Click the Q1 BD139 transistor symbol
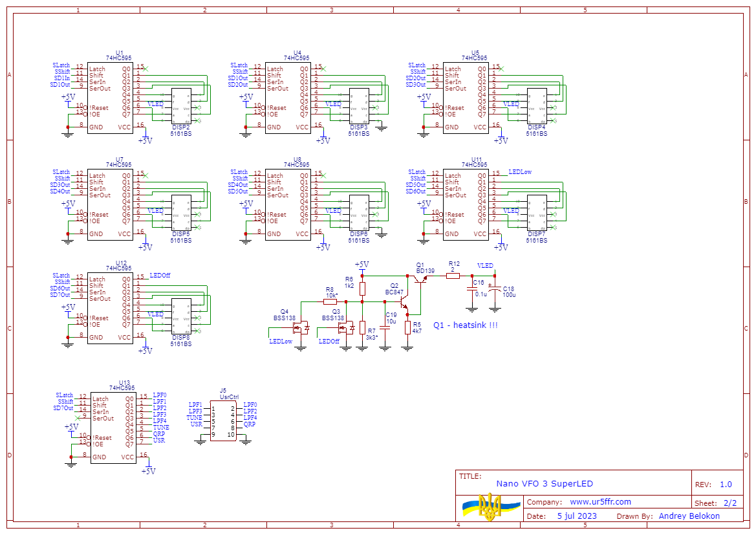 pyautogui.click(x=422, y=279)
